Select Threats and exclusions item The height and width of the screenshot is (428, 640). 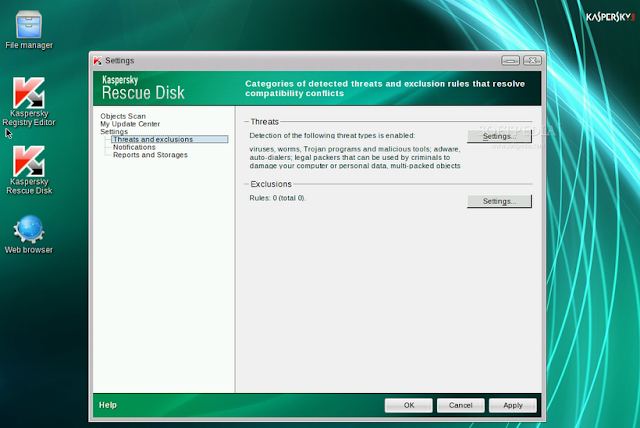tap(169, 139)
